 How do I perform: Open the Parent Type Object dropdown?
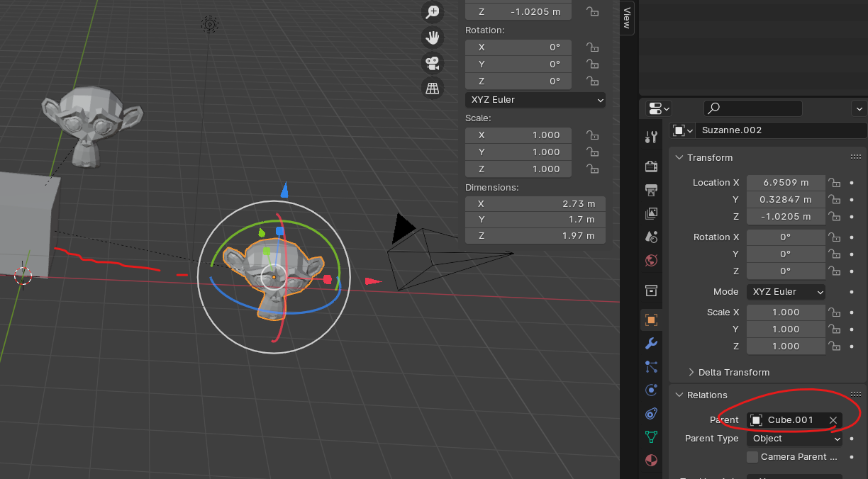794,439
